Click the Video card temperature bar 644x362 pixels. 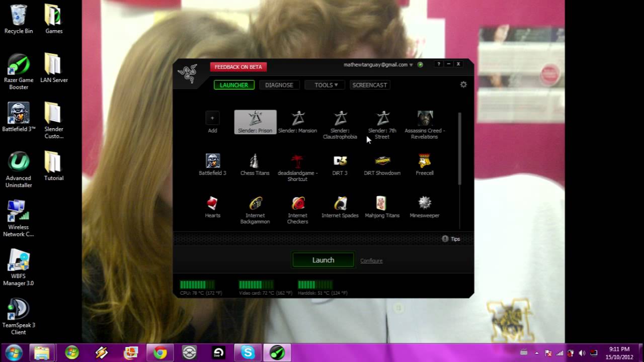pos(256,285)
